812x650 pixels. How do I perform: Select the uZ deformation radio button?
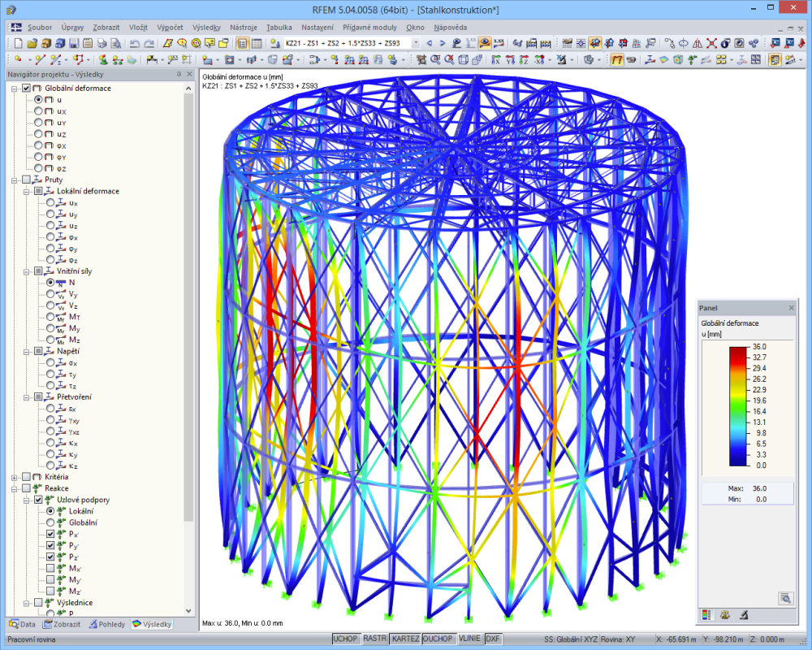(x=38, y=134)
